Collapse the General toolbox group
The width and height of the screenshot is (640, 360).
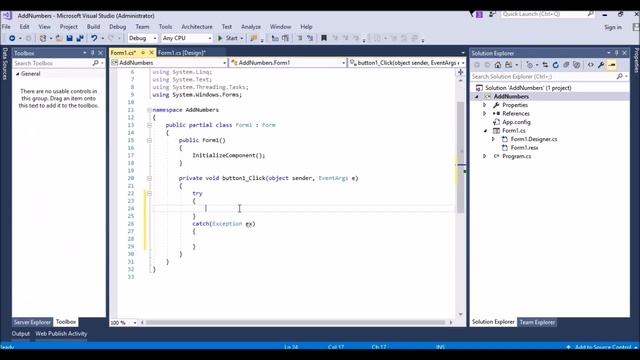[18, 74]
